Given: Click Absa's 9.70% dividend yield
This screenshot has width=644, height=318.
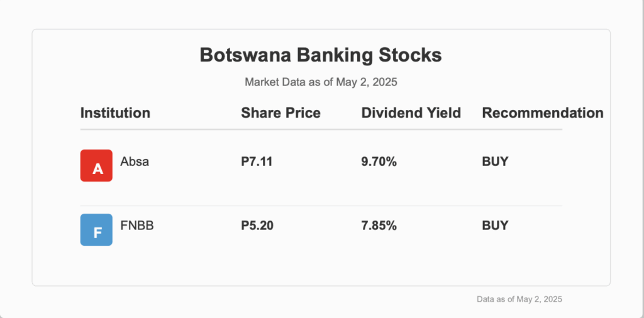Looking at the screenshot, I should (379, 162).
